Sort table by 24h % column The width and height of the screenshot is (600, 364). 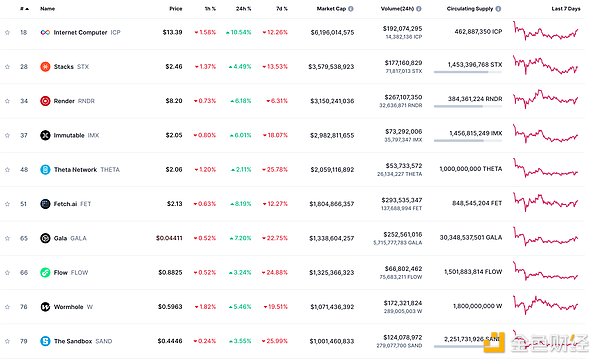coord(243,8)
